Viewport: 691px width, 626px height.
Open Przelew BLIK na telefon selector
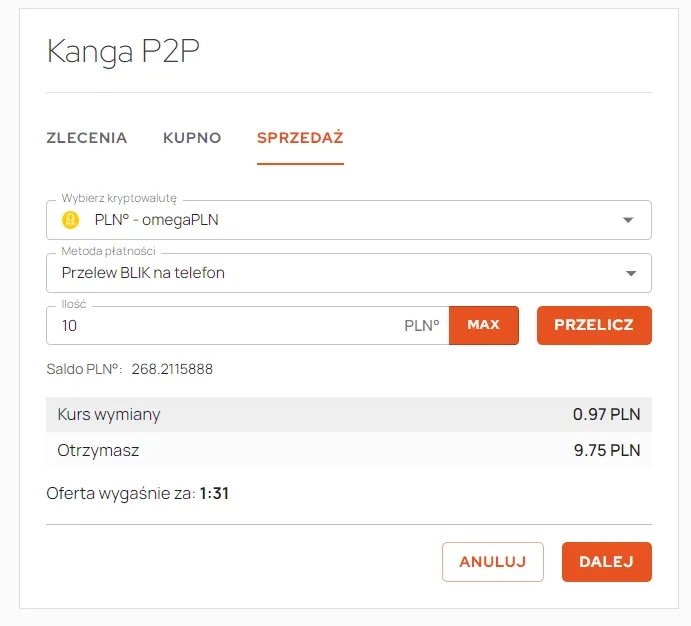349,273
